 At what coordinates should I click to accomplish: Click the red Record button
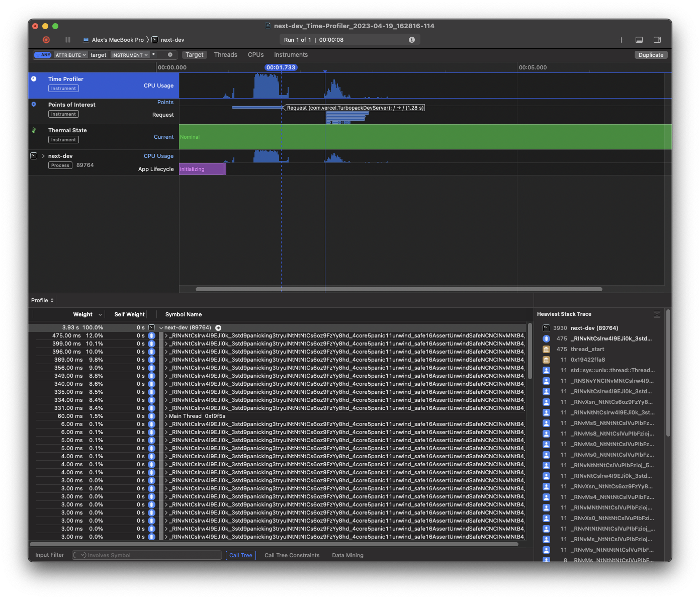pos(46,40)
